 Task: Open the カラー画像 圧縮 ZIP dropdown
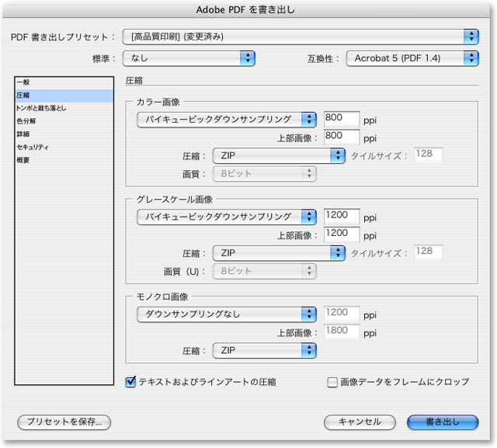tap(279, 156)
